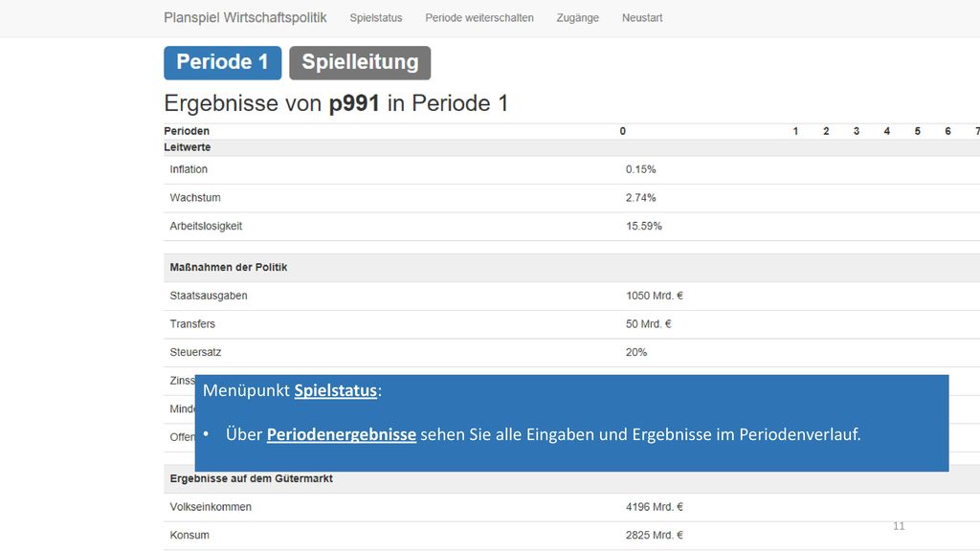Viewport: 980px width, 551px height.
Task: Click the Konsum row label
Action: point(189,536)
